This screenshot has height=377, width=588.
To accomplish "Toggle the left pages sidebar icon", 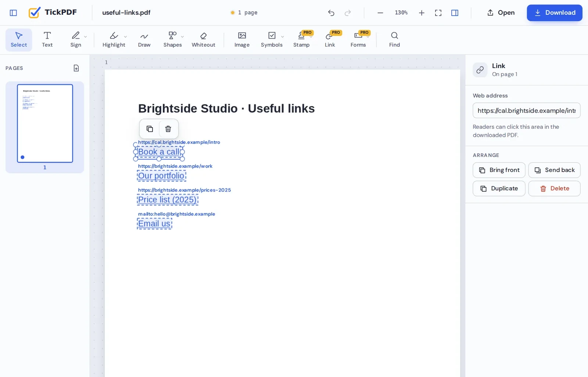I will pyautogui.click(x=13, y=13).
